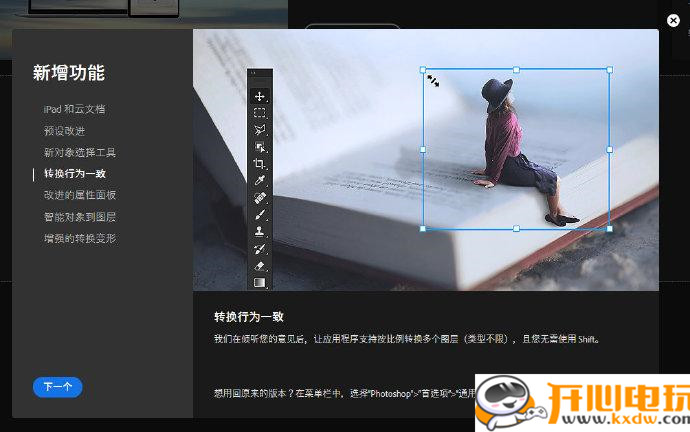Select the Gradient tool
690x432 pixels.
tap(260, 283)
